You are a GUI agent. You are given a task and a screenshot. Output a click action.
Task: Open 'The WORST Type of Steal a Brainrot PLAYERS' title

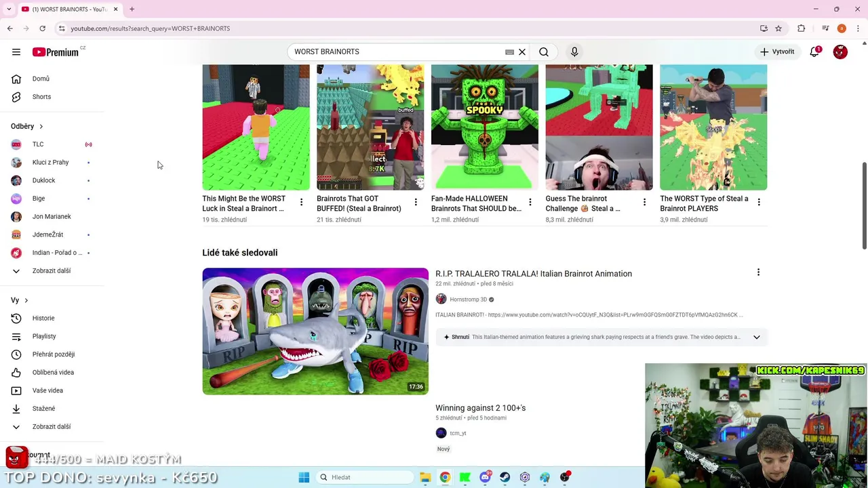[x=704, y=203]
